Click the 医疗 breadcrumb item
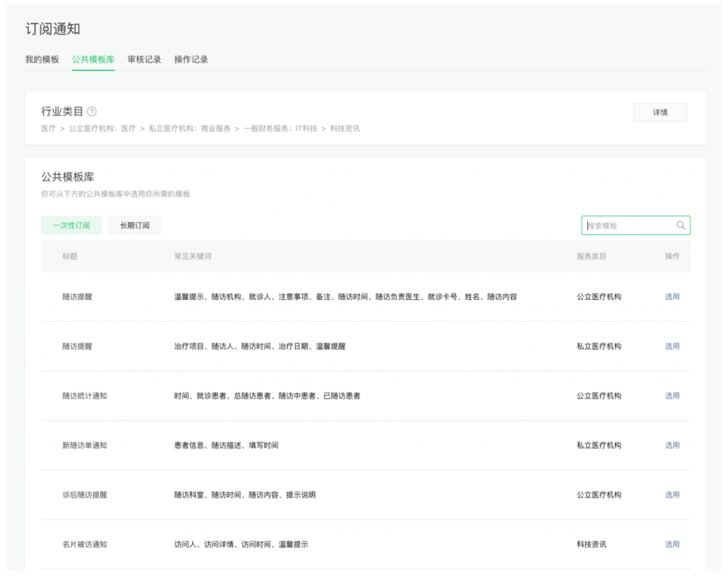This screenshot has width=728, height=579. click(x=47, y=129)
